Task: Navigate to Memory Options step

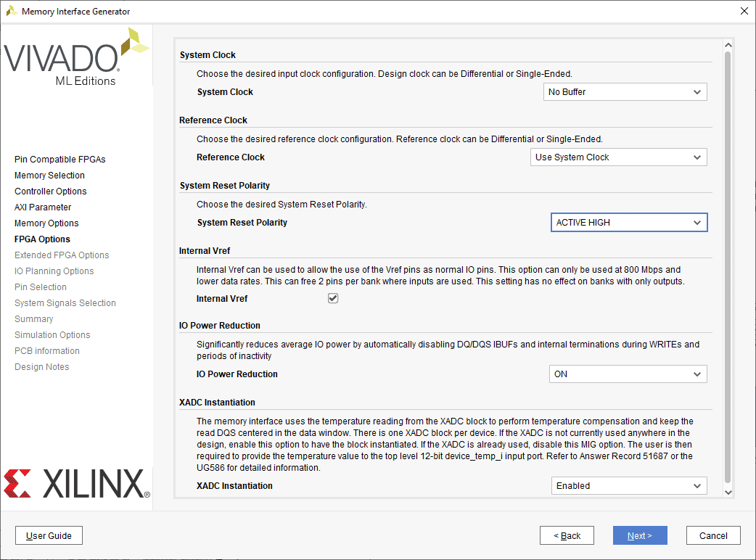Action: pyautogui.click(x=46, y=223)
